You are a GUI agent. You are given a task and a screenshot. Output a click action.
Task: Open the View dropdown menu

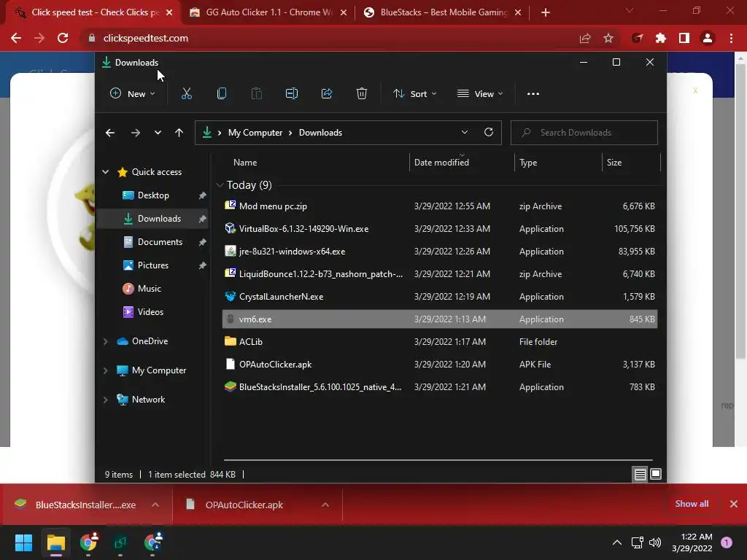[x=480, y=94]
